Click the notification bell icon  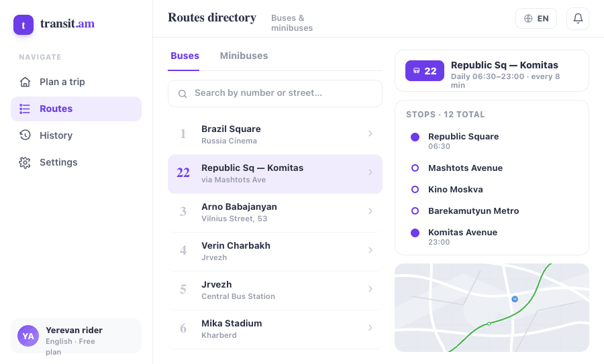578,19
